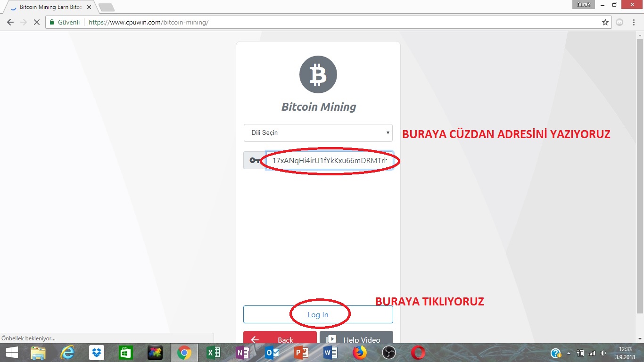This screenshot has height=362, width=644.
Task: Launch OneNote from the taskbar
Action: point(243,353)
